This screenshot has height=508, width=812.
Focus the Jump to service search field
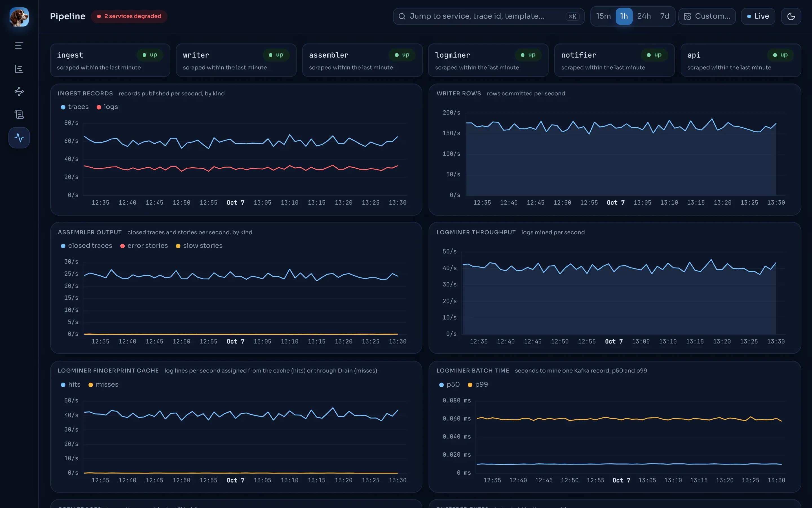[489, 16]
